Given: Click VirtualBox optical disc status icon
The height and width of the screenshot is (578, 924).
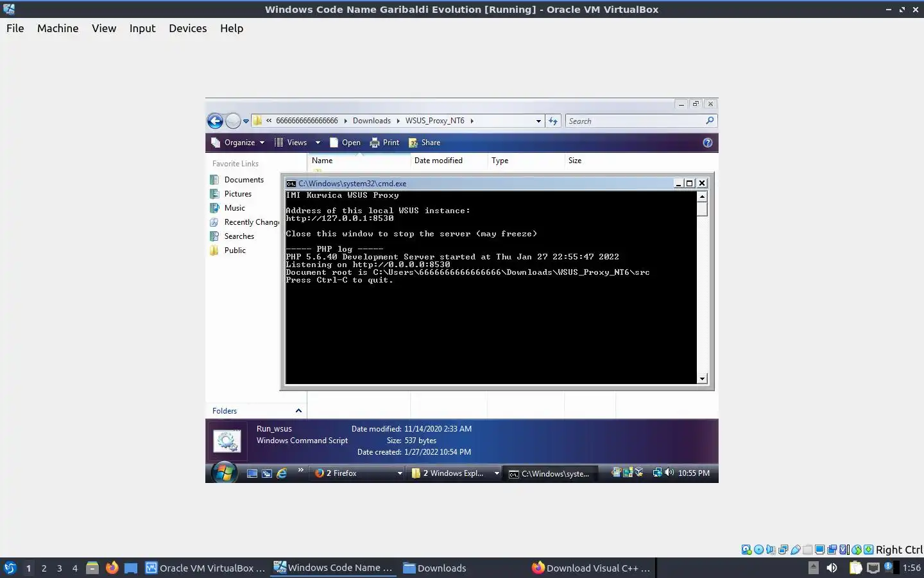Looking at the screenshot, I should pos(759,550).
